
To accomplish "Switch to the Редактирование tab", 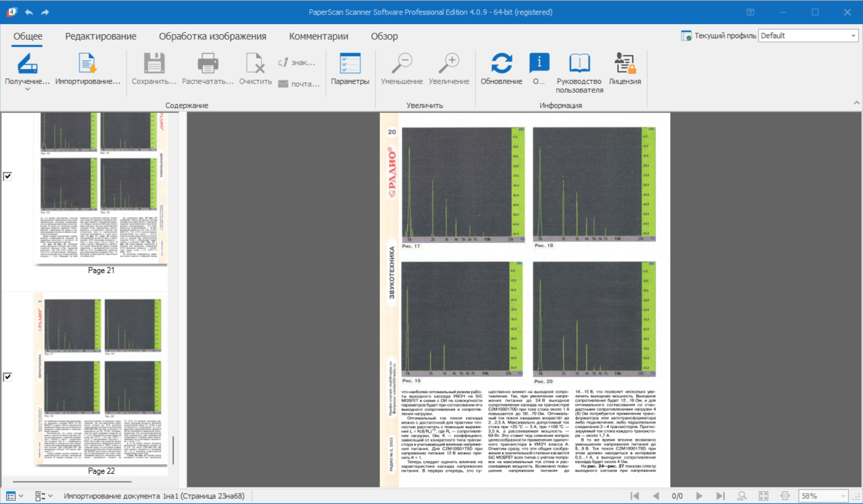I will [x=100, y=36].
